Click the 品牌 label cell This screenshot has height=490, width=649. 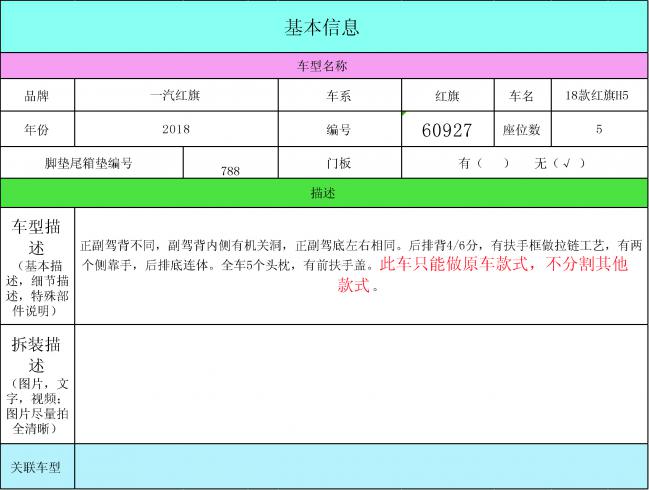click(x=37, y=95)
